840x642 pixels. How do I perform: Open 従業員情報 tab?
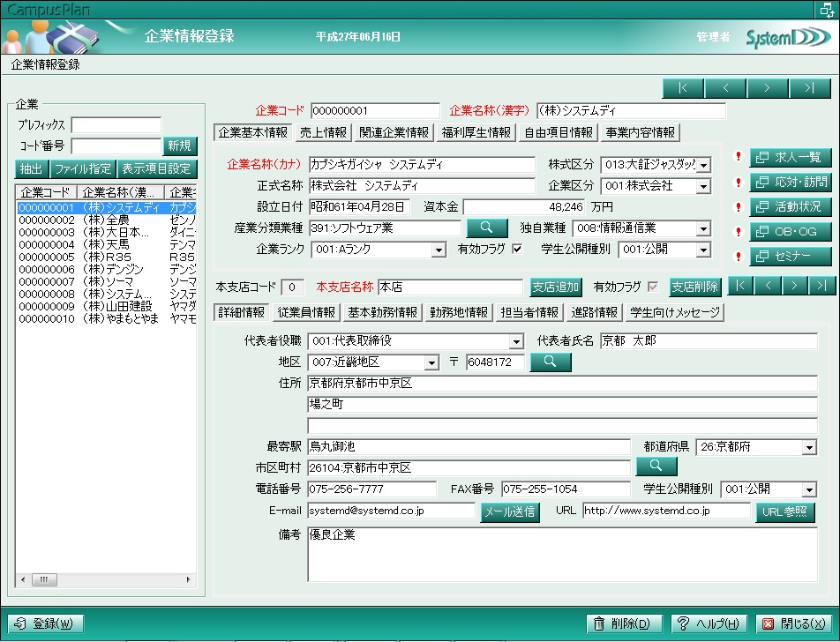[x=306, y=312]
